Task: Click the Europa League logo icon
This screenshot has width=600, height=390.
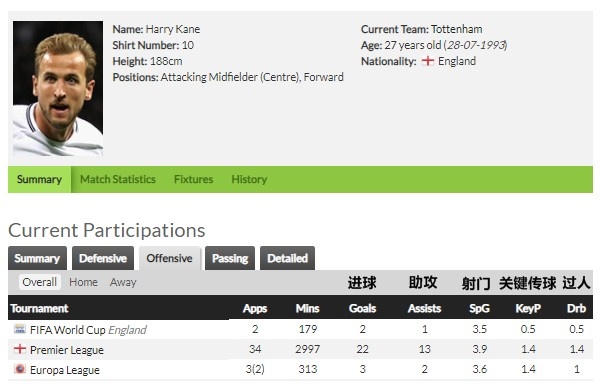Action: point(20,369)
